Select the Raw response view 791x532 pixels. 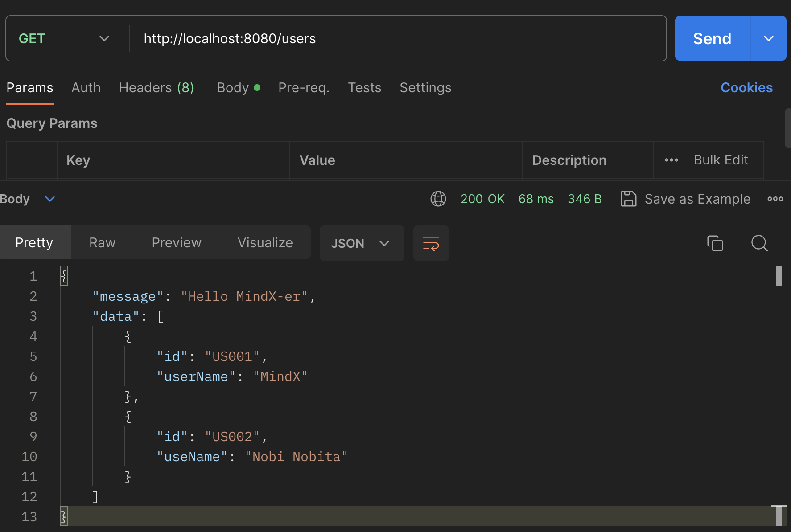point(102,243)
